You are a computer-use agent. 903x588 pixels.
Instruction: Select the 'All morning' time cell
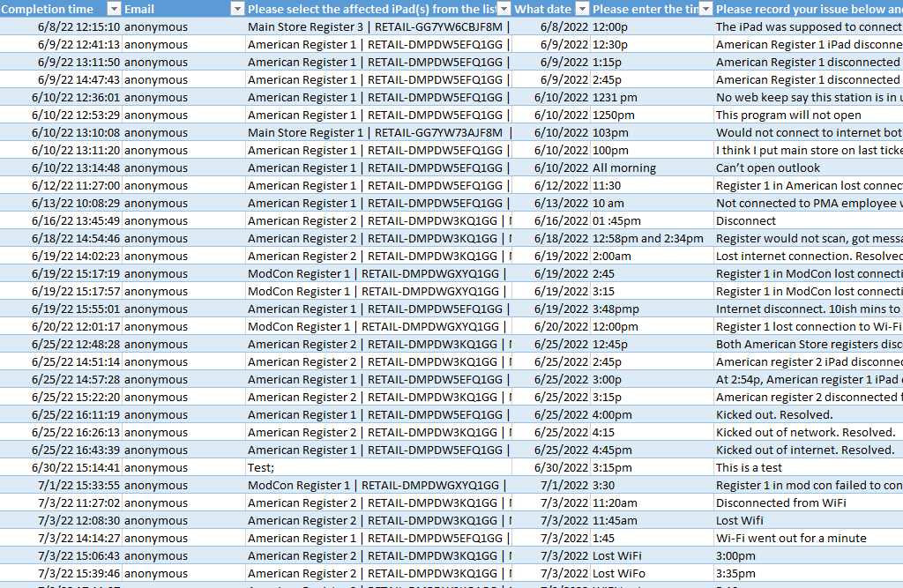pos(624,168)
